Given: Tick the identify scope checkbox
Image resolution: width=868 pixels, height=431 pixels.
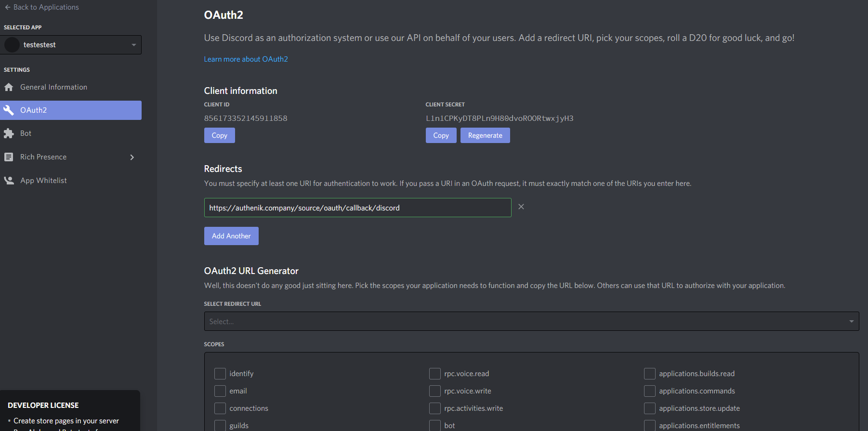Looking at the screenshot, I should coord(220,374).
